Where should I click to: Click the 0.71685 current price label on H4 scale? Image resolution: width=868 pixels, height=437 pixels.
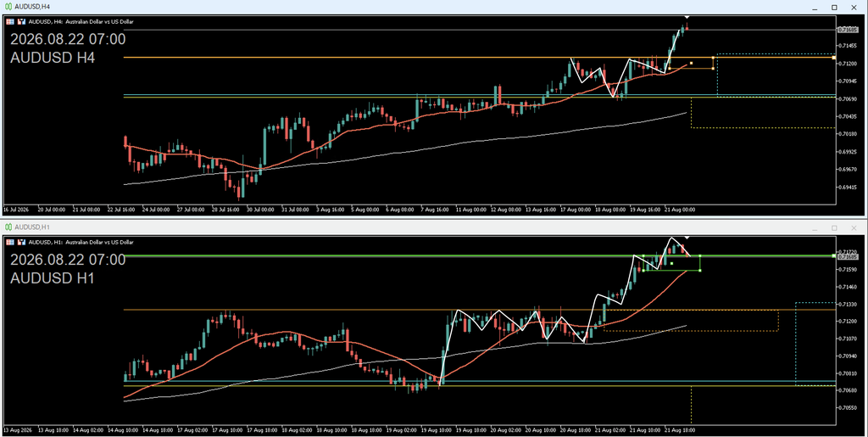848,30
